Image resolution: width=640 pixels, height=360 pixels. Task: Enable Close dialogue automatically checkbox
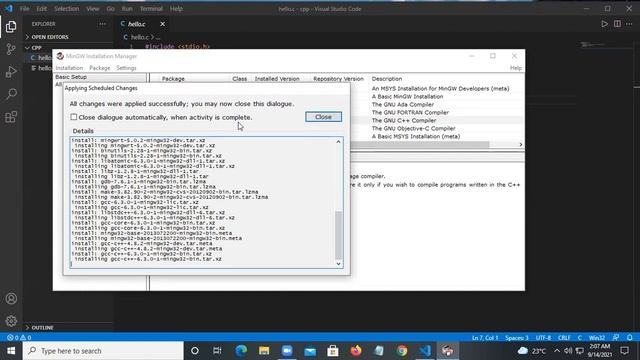[x=73, y=117]
